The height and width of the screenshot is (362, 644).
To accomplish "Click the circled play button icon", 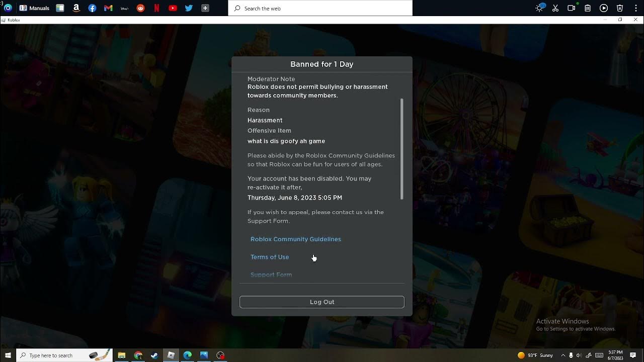I will [x=604, y=8].
